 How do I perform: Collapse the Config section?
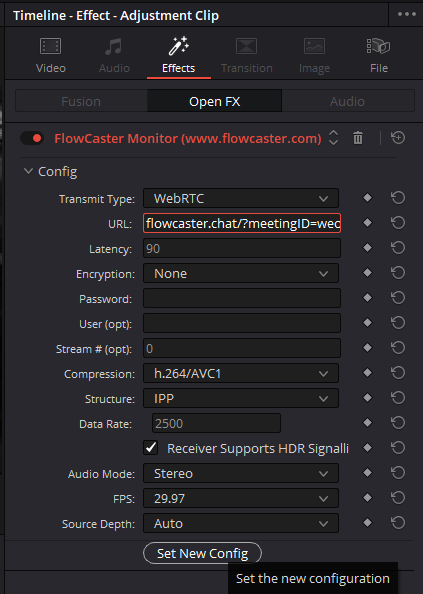tap(28, 171)
